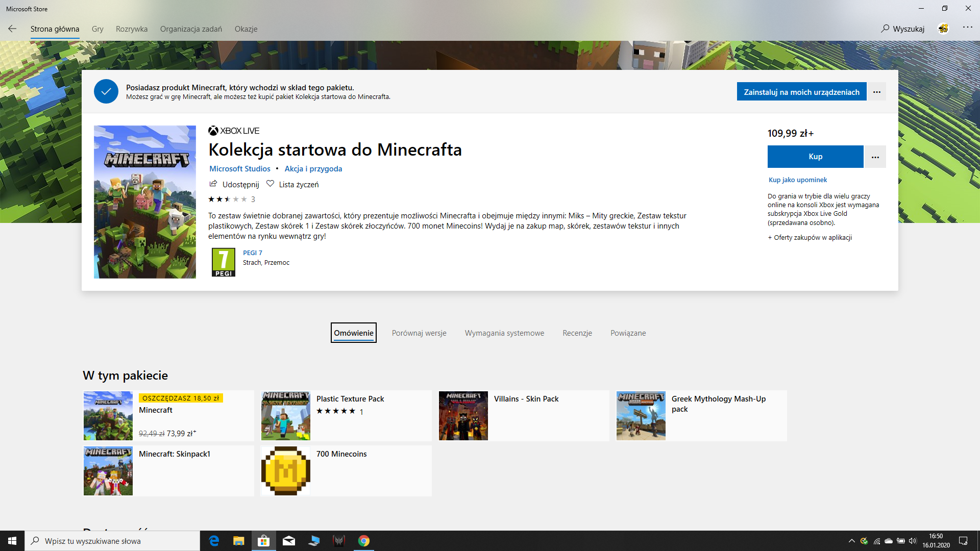Open Google Chrome from the taskbar
This screenshot has width=980, height=551.
click(363, 541)
